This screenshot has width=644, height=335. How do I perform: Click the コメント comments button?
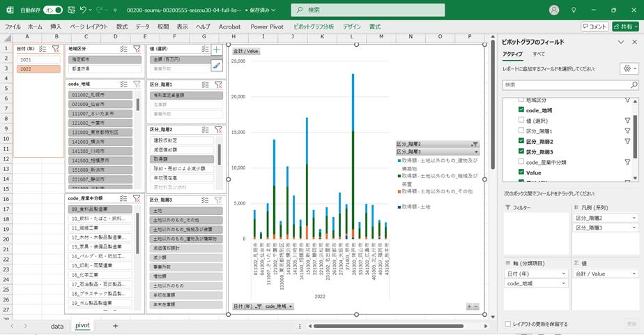(x=595, y=27)
